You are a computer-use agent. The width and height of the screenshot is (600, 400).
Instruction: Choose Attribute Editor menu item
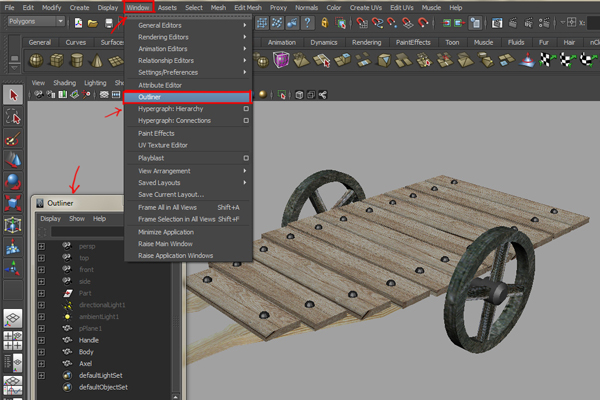[x=188, y=85]
